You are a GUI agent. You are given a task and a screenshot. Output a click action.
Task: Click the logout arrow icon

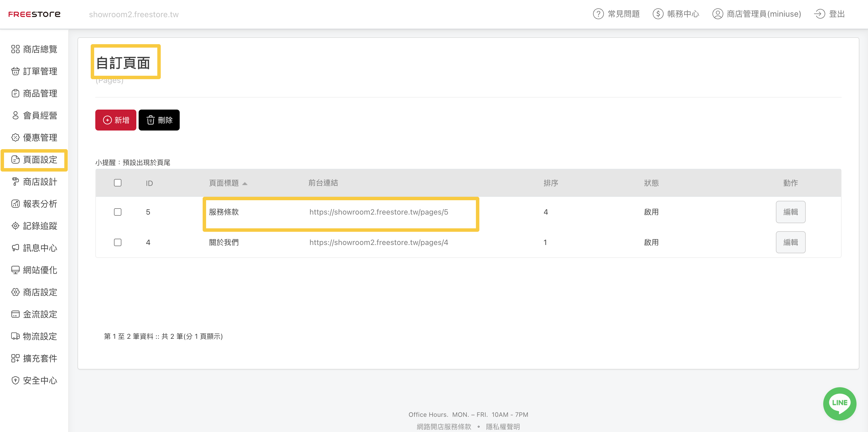(819, 14)
